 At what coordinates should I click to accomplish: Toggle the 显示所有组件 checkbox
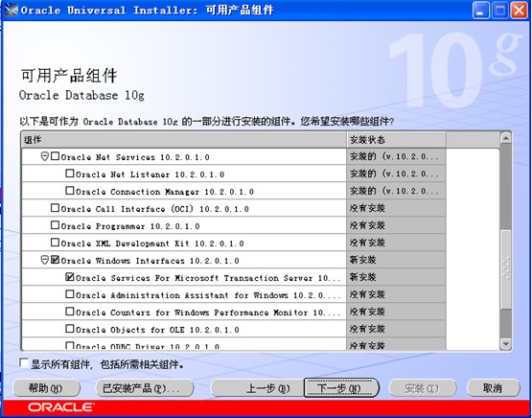[24, 363]
